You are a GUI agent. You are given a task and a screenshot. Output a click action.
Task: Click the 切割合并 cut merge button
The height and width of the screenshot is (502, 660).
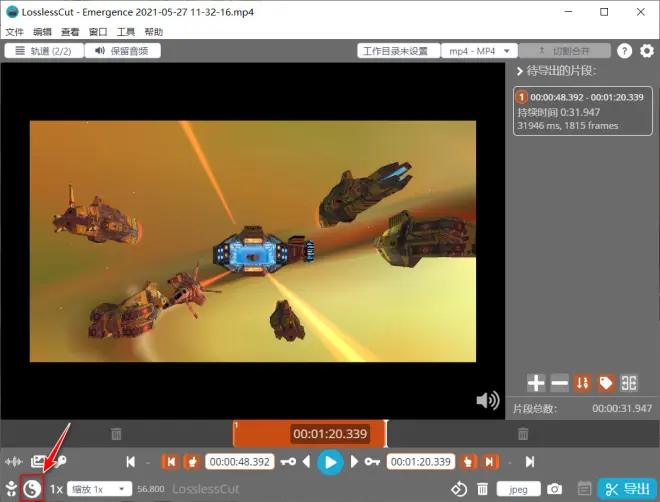tap(564, 51)
